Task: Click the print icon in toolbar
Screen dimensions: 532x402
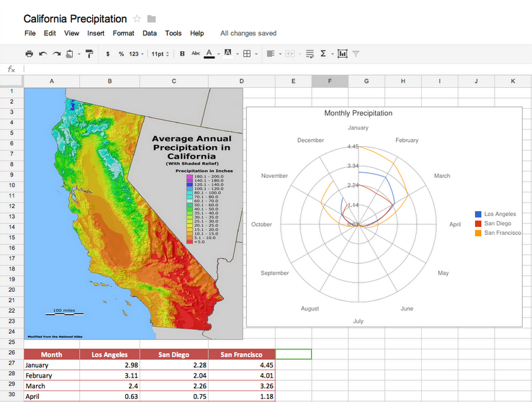Action: (x=29, y=53)
